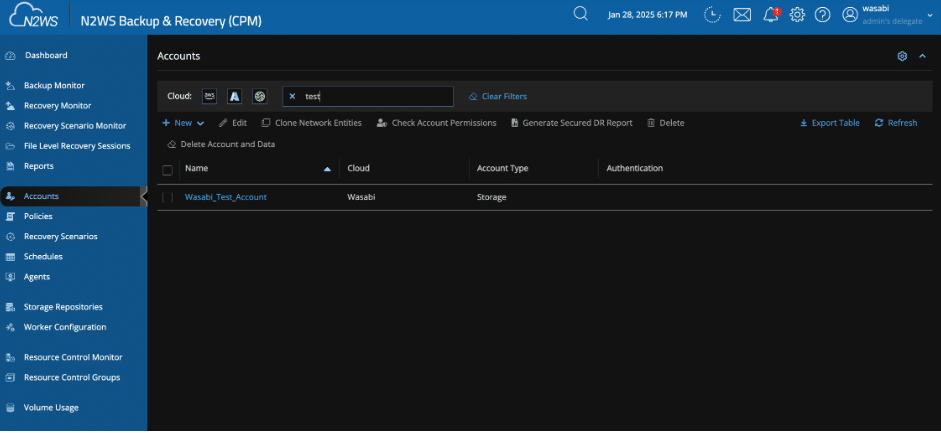
Task: Click the Agents sidebar icon
Action: [10, 277]
